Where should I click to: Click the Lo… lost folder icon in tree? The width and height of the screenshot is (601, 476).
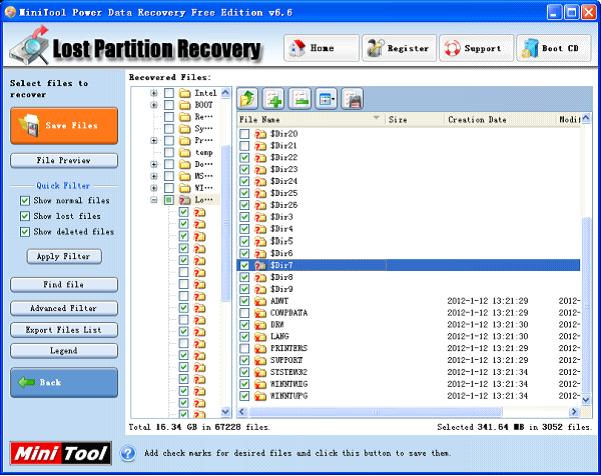(x=185, y=200)
